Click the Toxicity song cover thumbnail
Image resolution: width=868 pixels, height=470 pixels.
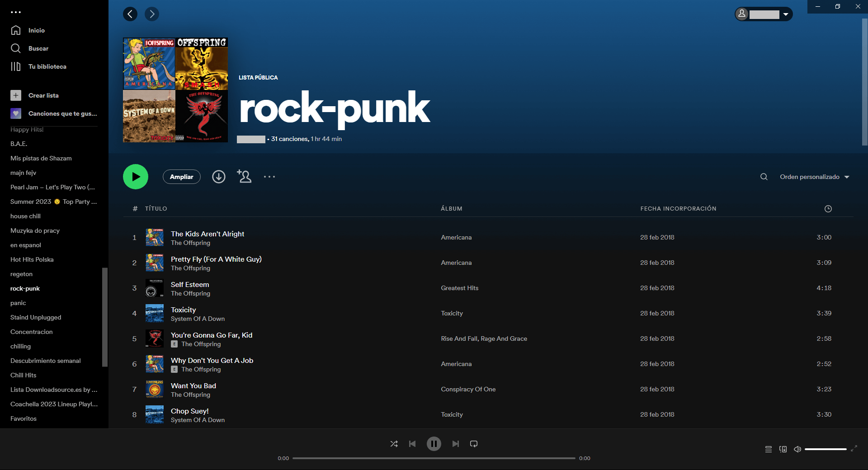(155, 313)
